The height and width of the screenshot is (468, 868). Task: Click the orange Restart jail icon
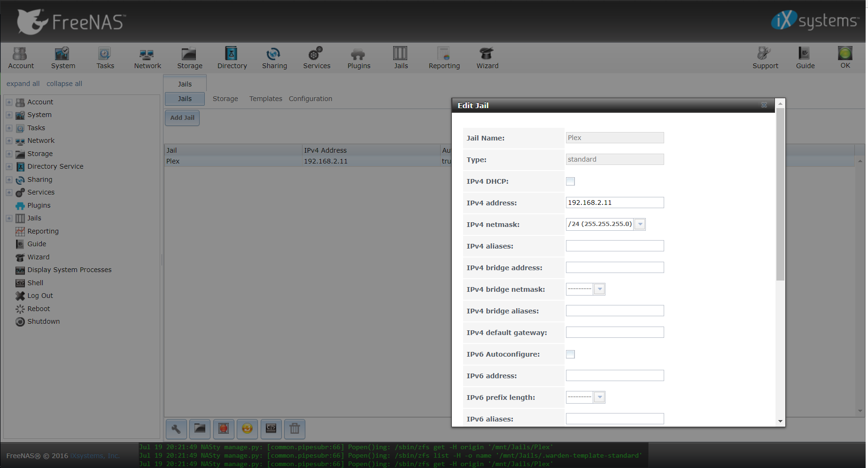point(247,429)
